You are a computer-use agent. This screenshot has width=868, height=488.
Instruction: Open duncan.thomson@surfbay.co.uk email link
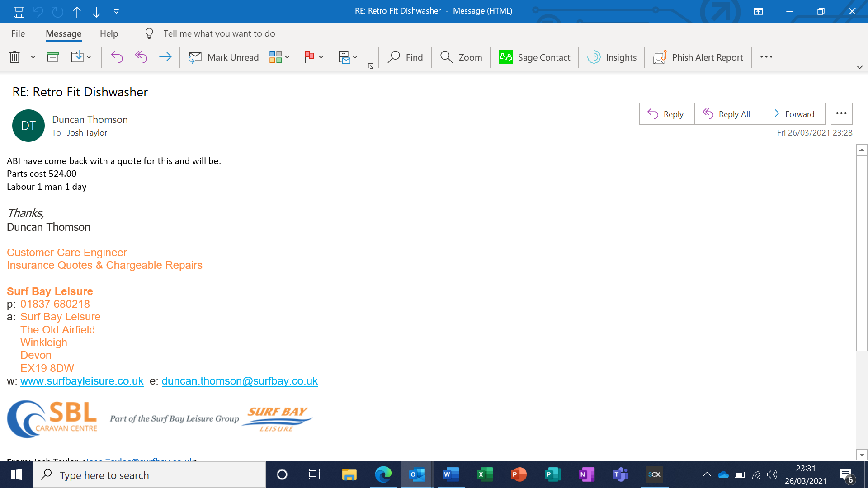coord(240,381)
